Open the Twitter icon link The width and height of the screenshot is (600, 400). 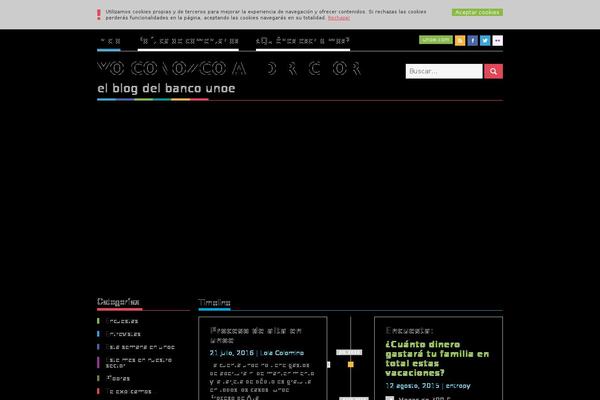point(485,41)
